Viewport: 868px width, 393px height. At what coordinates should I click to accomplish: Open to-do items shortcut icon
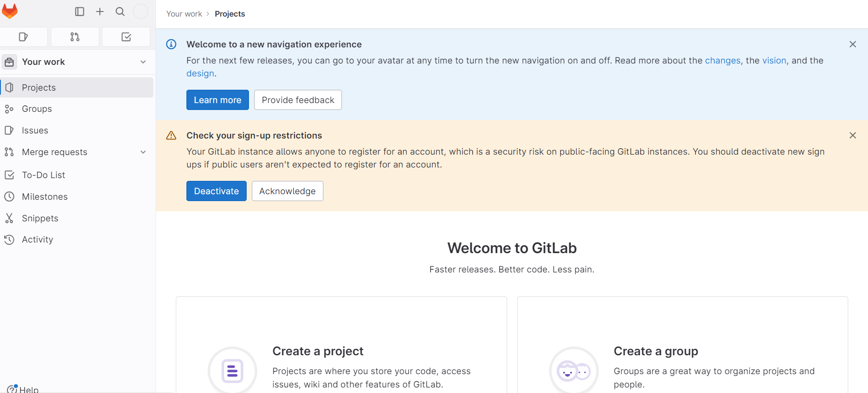pos(126,37)
